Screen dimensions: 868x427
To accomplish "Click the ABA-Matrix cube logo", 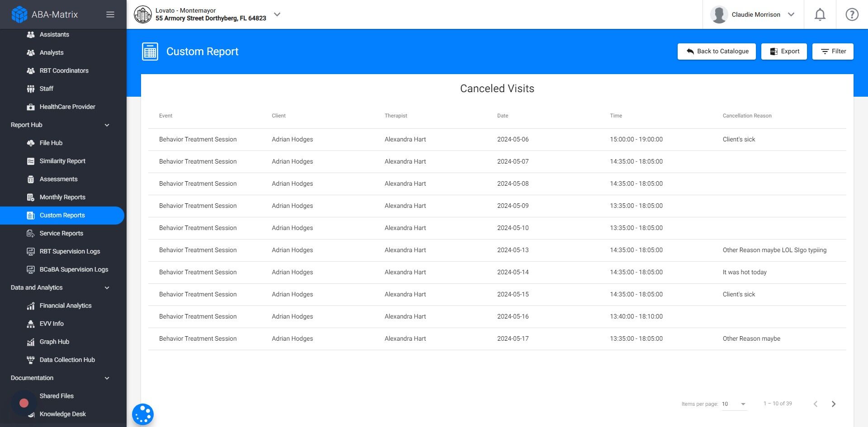I will [19, 14].
